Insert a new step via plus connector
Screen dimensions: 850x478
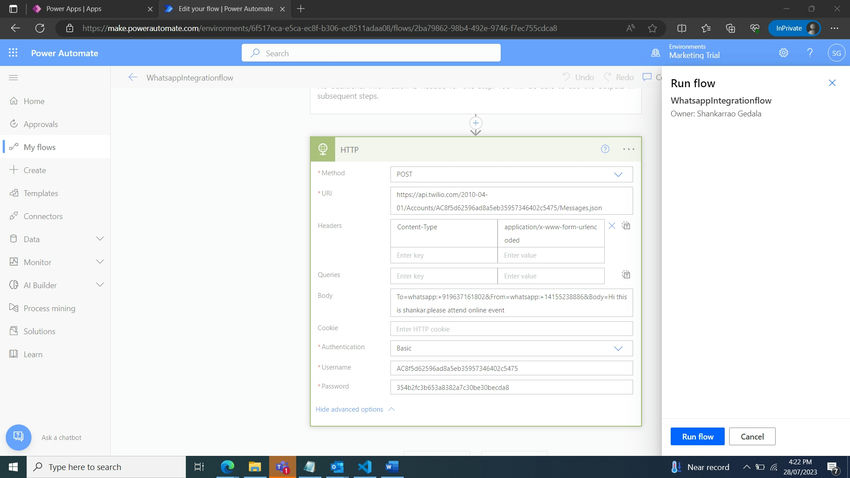coord(475,123)
